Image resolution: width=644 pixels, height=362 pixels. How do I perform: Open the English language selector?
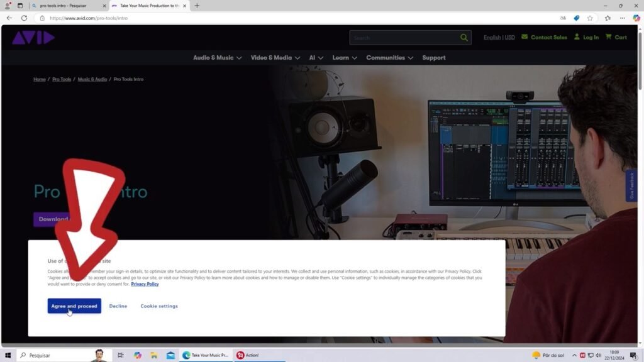[492, 37]
